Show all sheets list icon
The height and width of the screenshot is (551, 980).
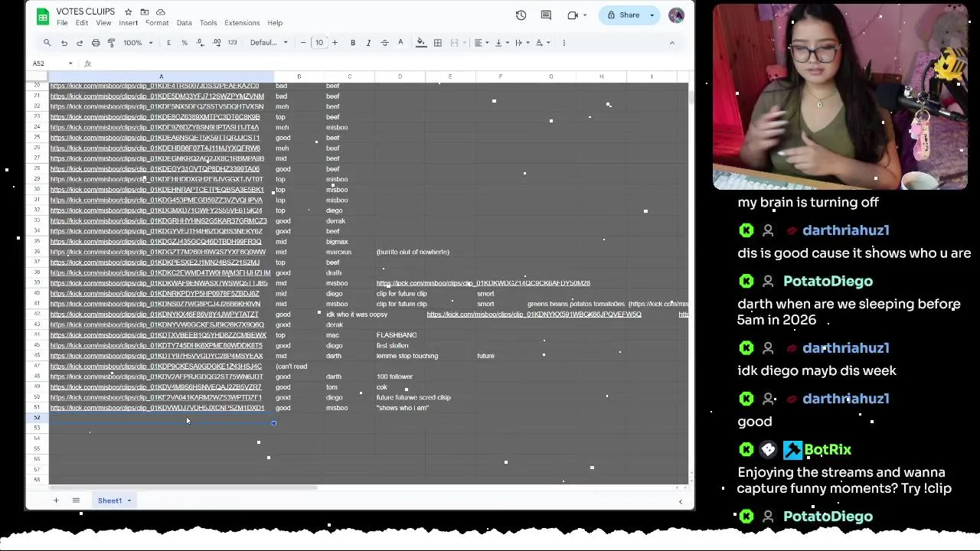pos(76,500)
